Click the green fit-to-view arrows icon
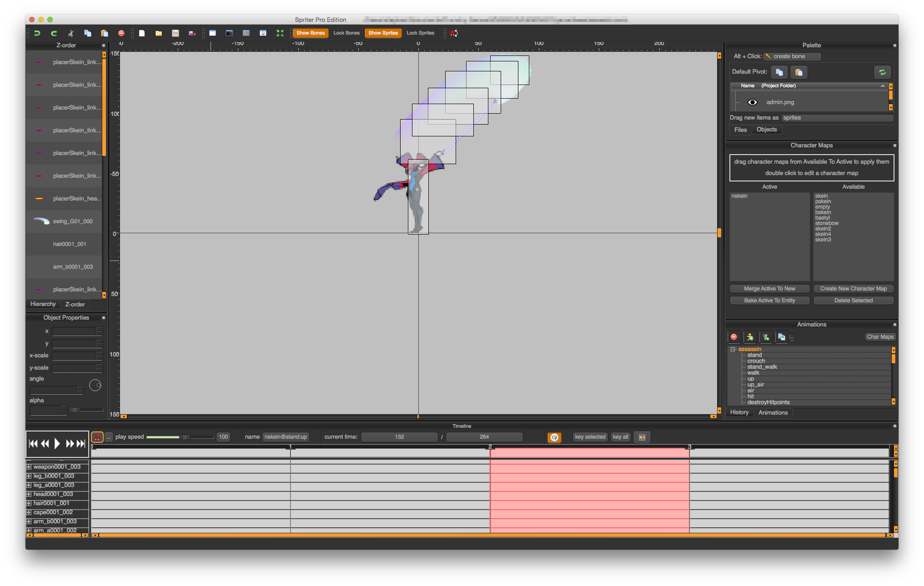 [280, 33]
